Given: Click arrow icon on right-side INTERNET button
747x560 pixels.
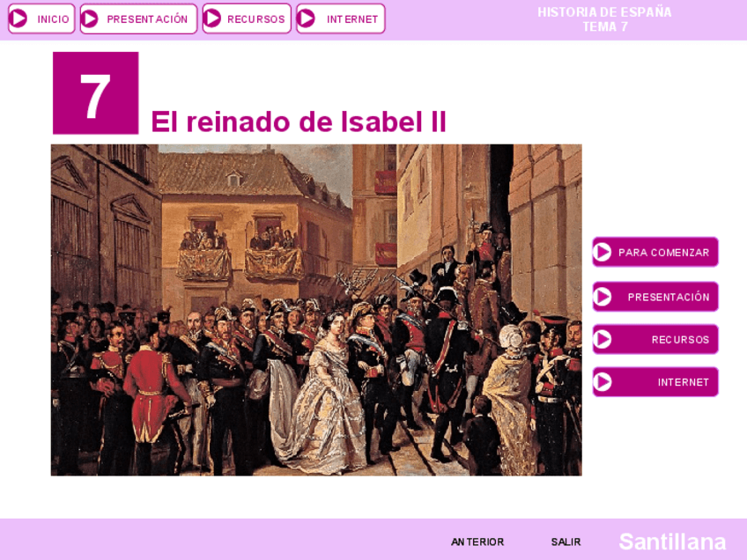Looking at the screenshot, I should point(603,382).
